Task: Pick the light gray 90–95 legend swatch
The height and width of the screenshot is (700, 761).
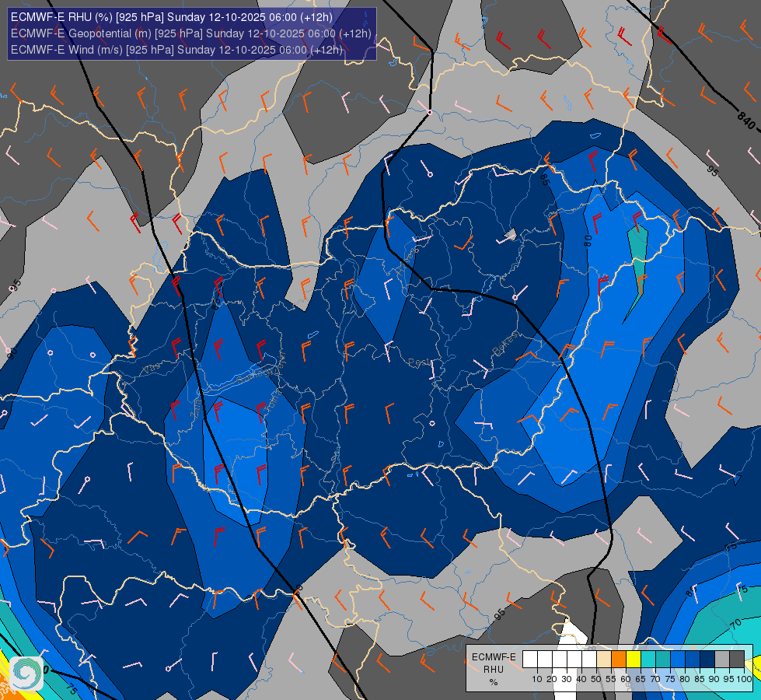Action: (722, 660)
